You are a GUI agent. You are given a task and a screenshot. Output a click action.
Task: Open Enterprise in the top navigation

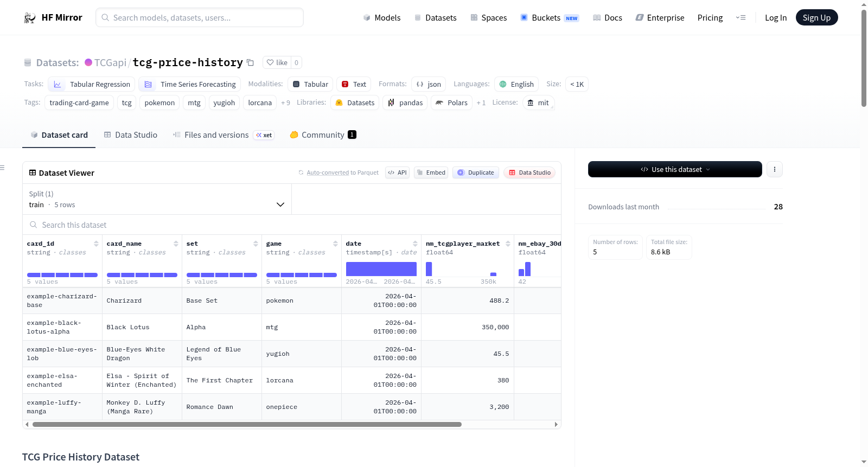[660, 18]
